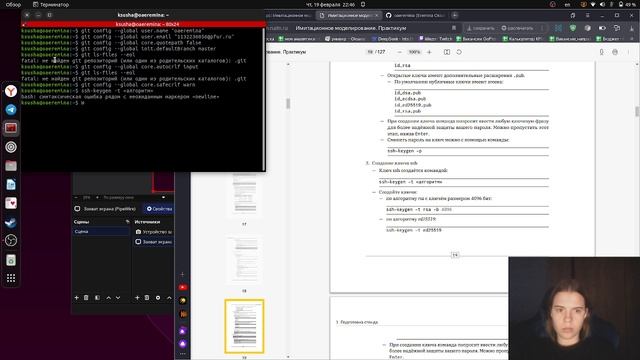The width and height of the screenshot is (640, 360).
Task: Zoom out the PDF viewer
Action: click(400, 52)
